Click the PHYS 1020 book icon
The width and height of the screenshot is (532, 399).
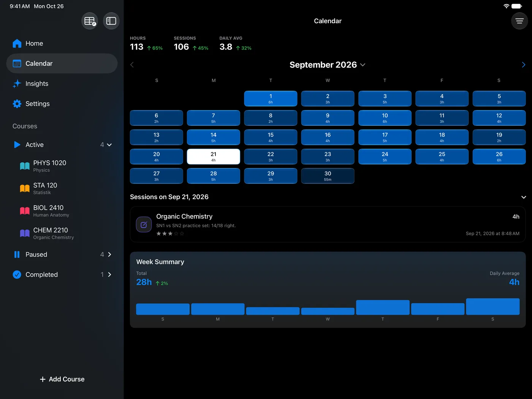click(25, 166)
